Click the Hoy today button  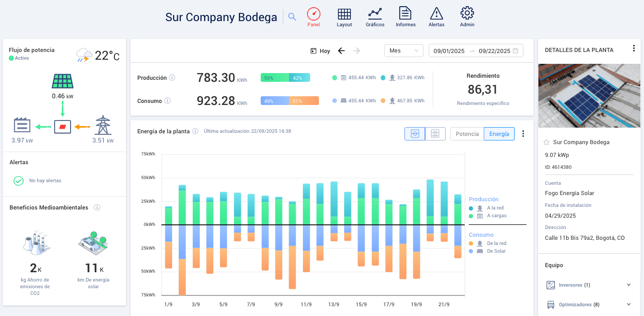[320, 51]
